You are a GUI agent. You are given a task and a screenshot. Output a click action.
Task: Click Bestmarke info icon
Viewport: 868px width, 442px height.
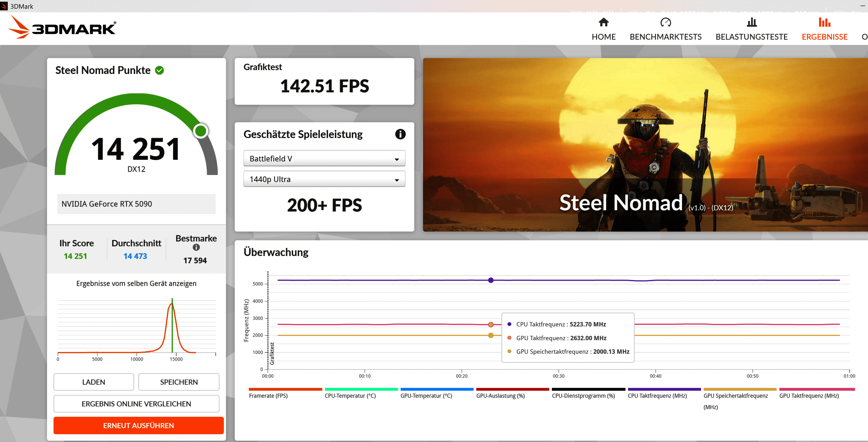(196, 247)
